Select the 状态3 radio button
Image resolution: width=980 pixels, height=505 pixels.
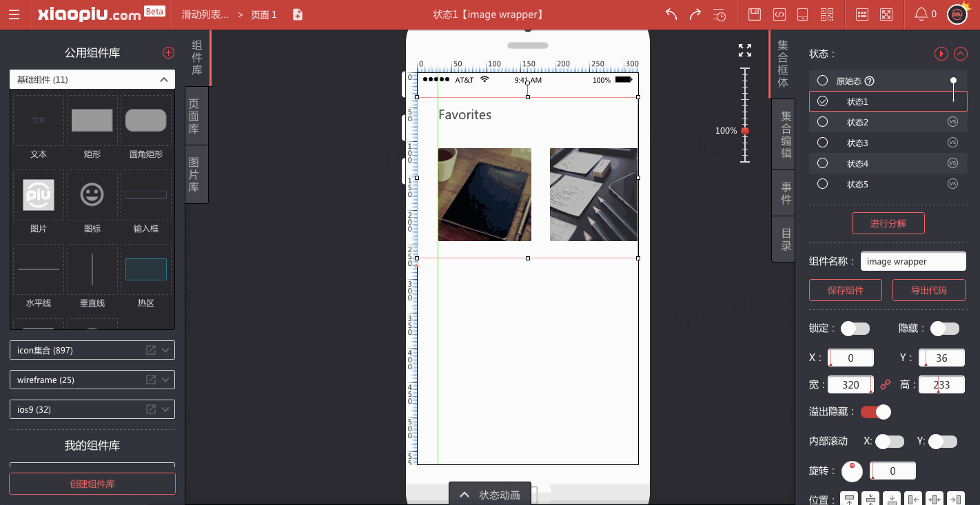coord(822,143)
